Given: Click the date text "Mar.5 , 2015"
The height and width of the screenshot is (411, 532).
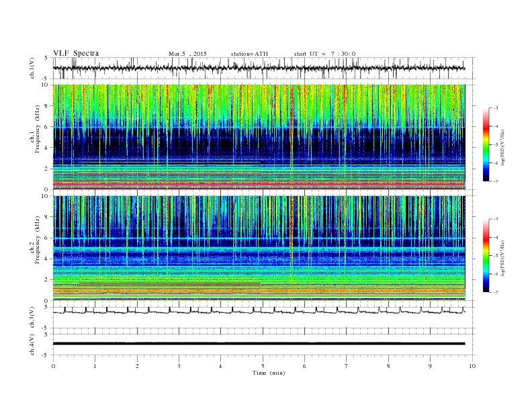Looking at the screenshot, I should click(187, 54).
